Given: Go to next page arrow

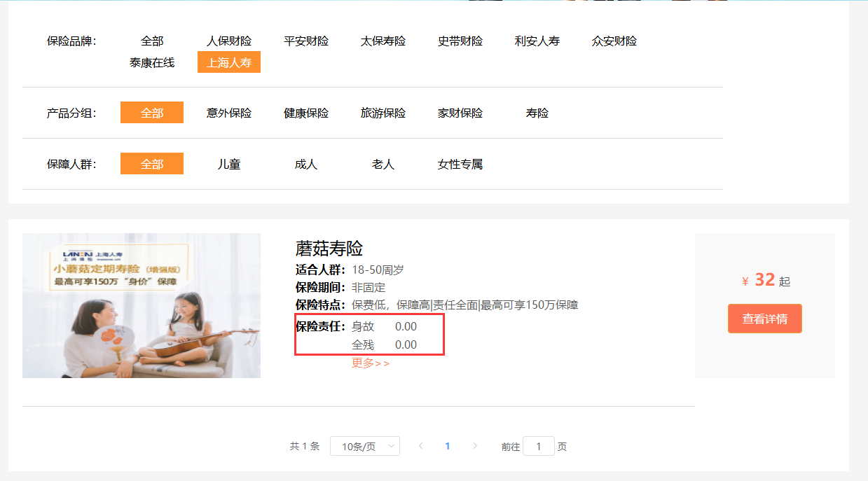Looking at the screenshot, I should pyautogui.click(x=475, y=446).
